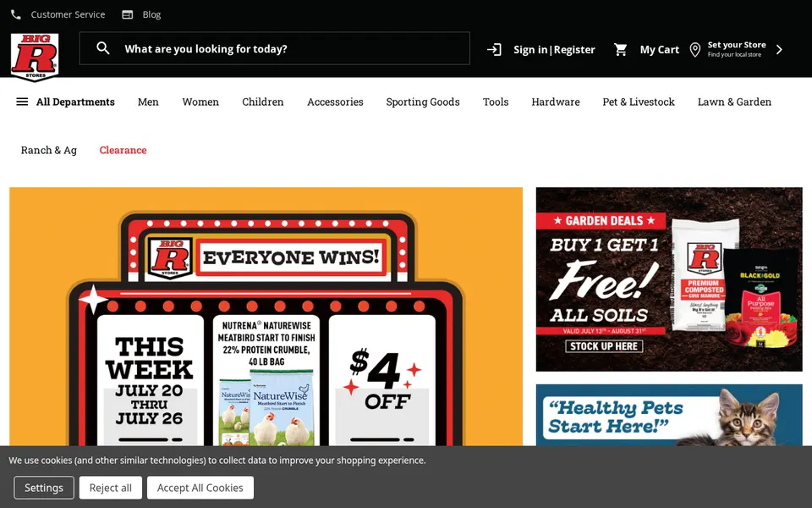Click the Big R Stores logo
The height and width of the screenshot is (508, 812).
[35, 57]
